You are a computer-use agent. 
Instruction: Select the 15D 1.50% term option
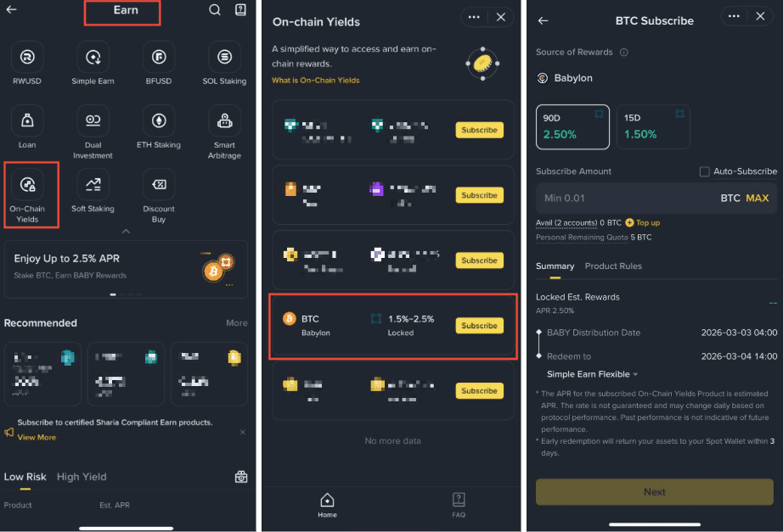tap(653, 126)
